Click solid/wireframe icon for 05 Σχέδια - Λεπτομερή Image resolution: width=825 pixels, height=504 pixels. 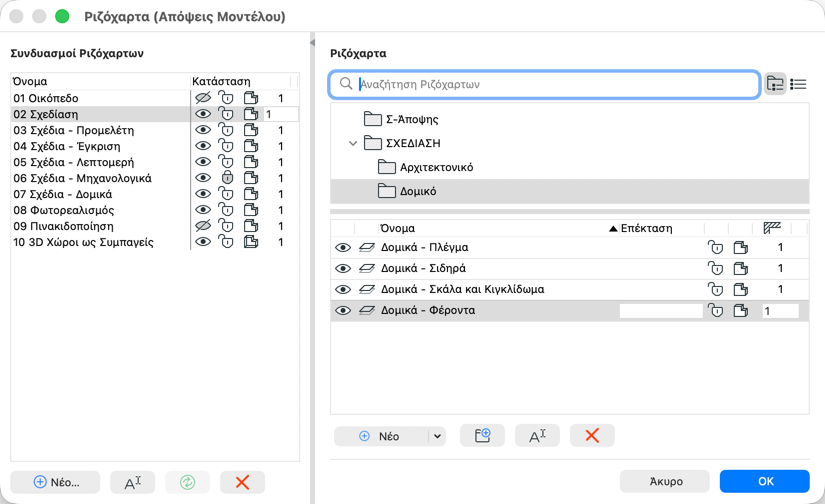click(x=251, y=162)
